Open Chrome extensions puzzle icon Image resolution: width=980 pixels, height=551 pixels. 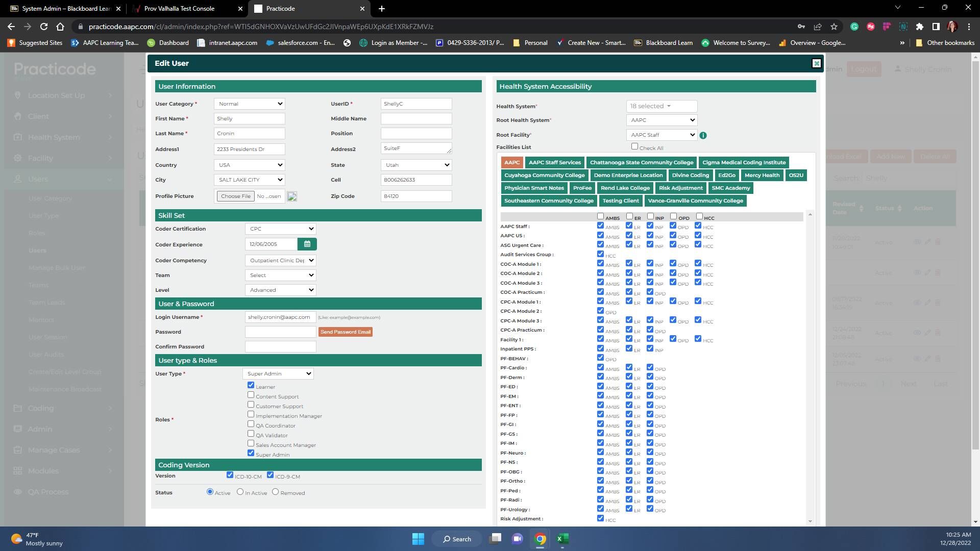[919, 27]
